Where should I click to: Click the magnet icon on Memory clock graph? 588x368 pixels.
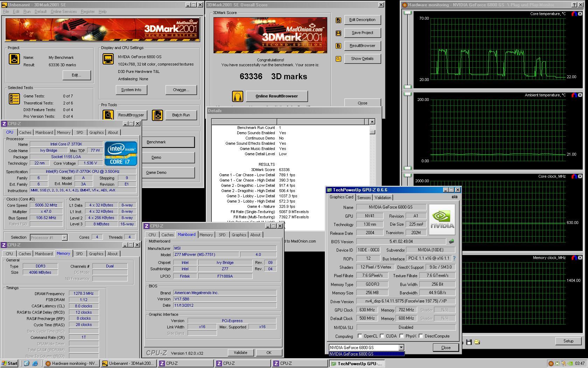(574, 258)
